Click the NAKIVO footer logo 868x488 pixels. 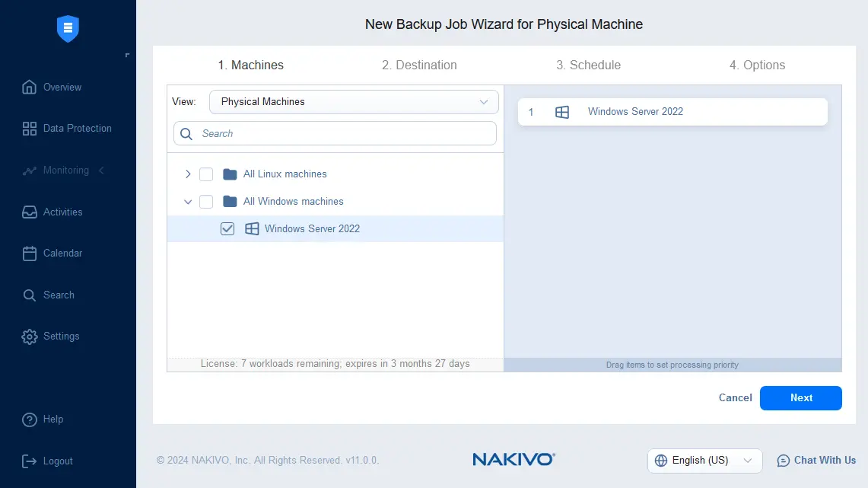click(x=513, y=459)
